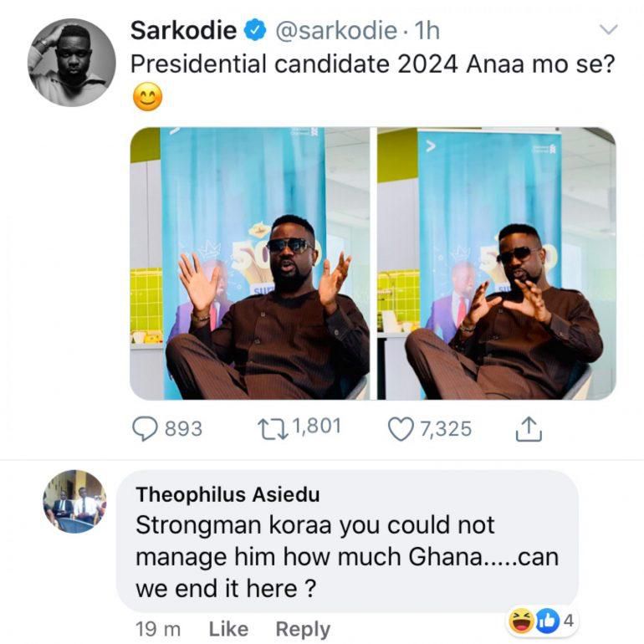The image size is (644, 644).
Task: Open the tweet options chevron menu
Action: [x=609, y=30]
